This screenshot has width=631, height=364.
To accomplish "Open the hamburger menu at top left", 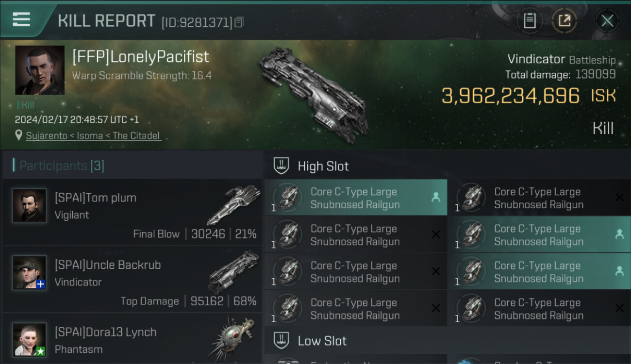I will [x=21, y=19].
